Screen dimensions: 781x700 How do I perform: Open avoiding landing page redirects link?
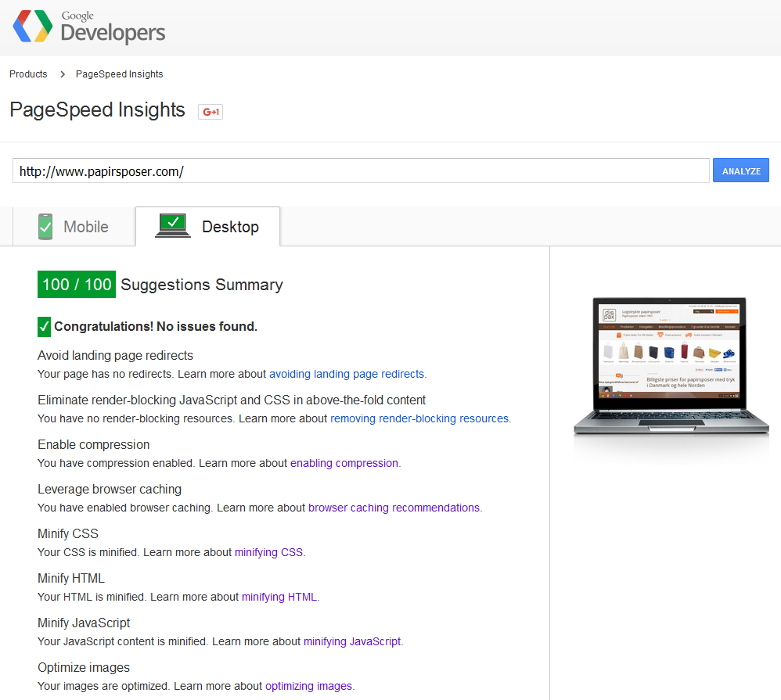[x=347, y=374]
